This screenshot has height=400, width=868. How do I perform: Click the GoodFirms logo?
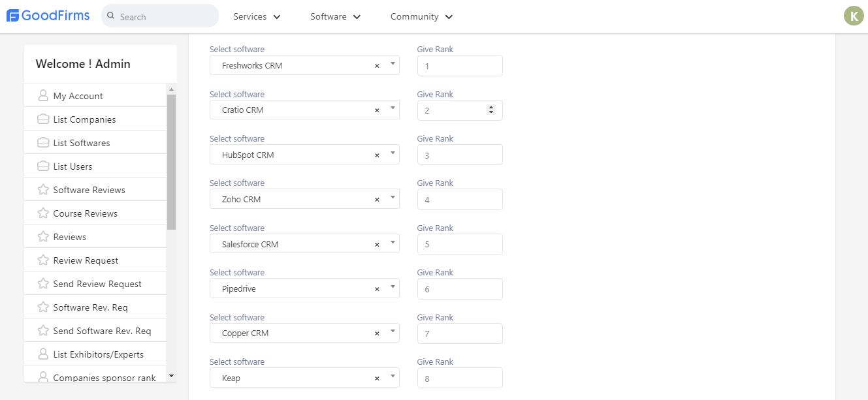[48, 16]
